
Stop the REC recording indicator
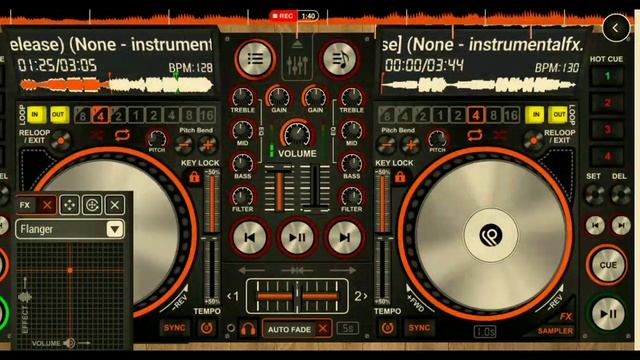(x=283, y=16)
